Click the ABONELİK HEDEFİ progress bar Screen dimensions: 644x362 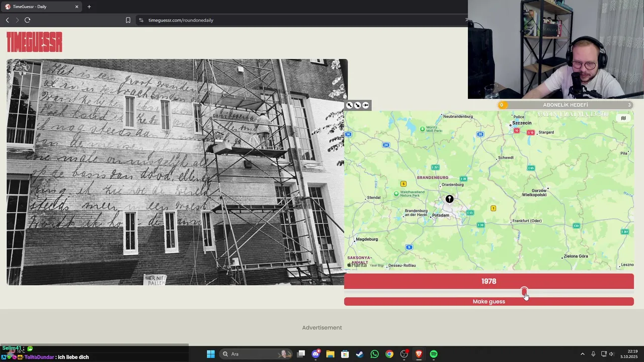[566, 105]
